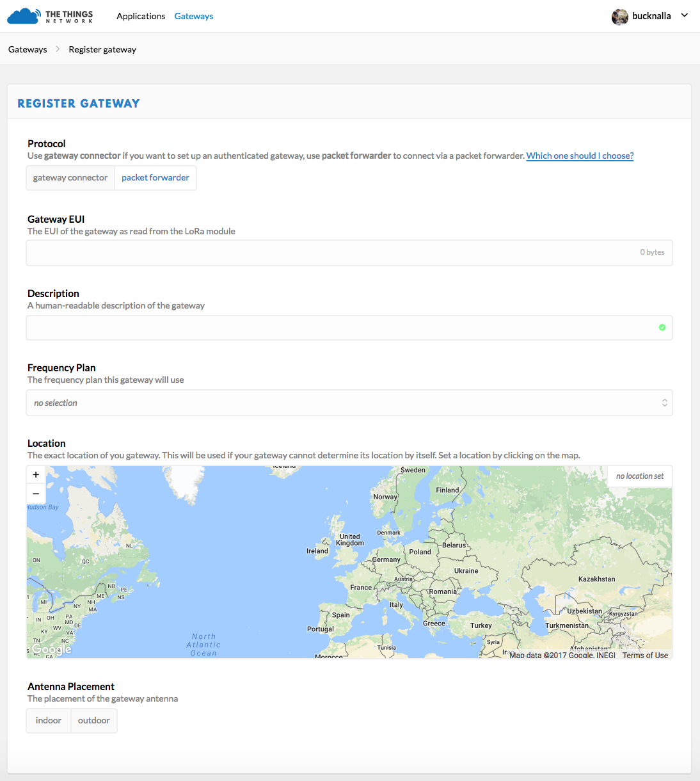
Task: Set location on Germany in map
Action: [386, 560]
